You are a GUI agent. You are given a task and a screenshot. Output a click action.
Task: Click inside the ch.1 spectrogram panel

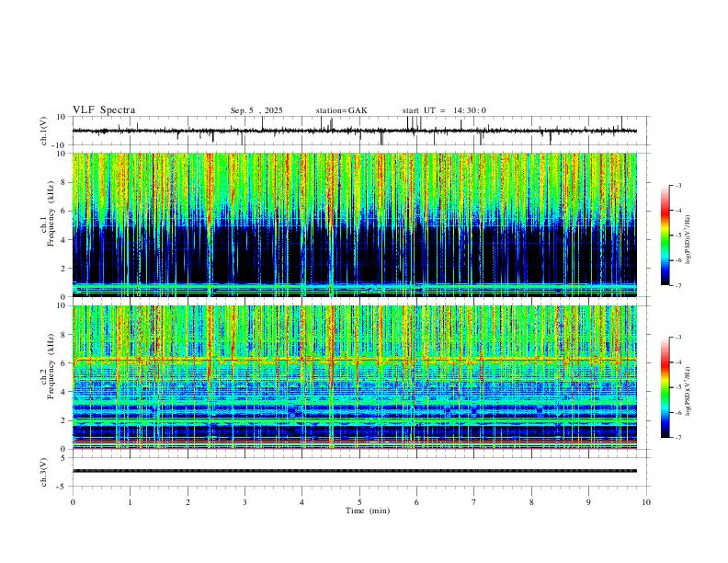click(x=355, y=224)
